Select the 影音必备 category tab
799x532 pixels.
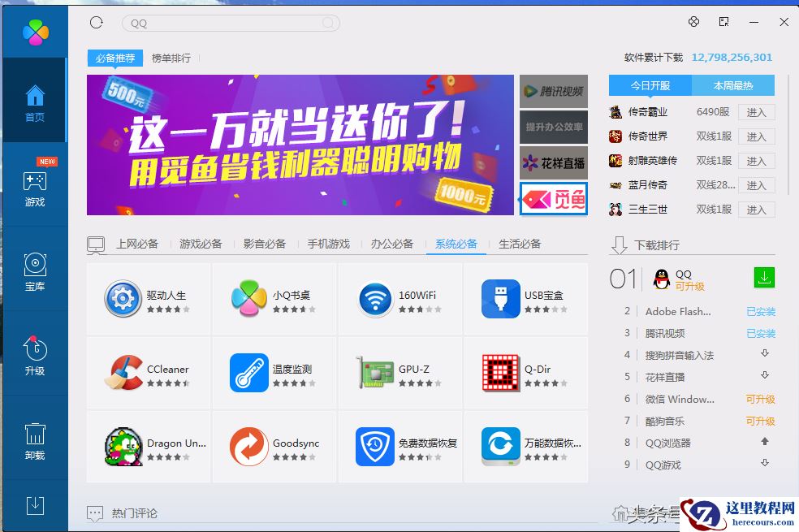pyautogui.click(x=265, y=244)
